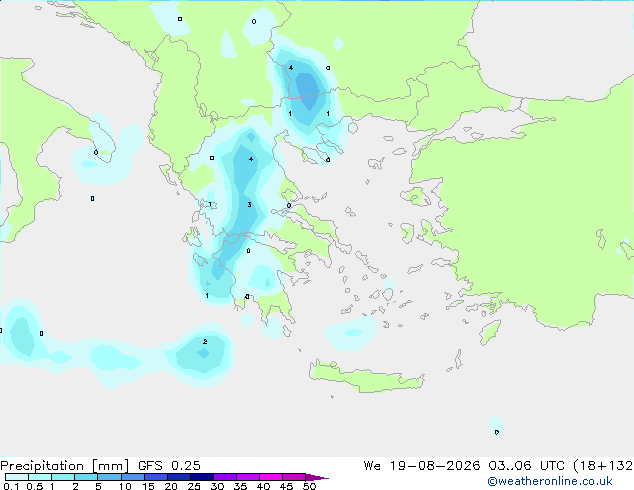Image resolution: width=634 pixels, height=490 pixels.
Task: Choose the 10–15 mm legend swatch
Action: coord(132,477)
